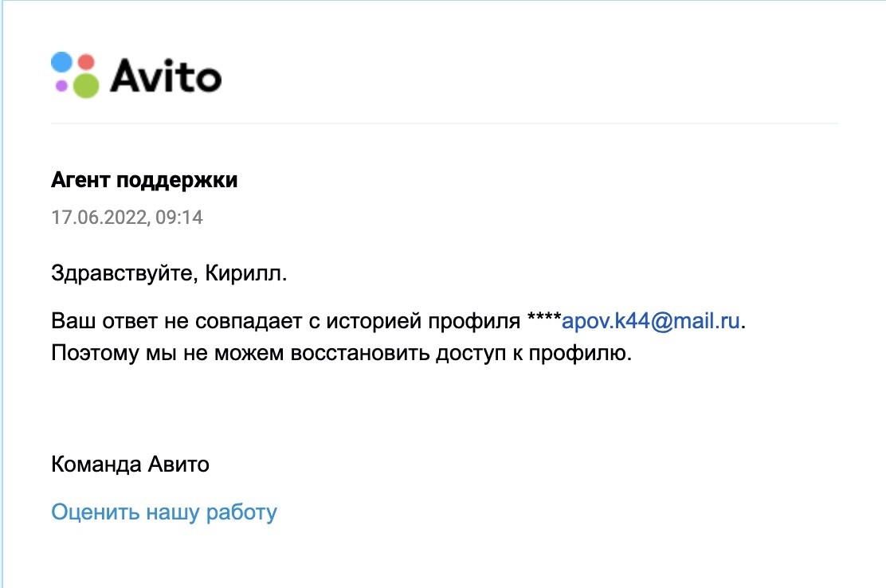Click the blue dot in Avito logo
Viewport: 886px width, 588px height.
click(x=62, y=63)
